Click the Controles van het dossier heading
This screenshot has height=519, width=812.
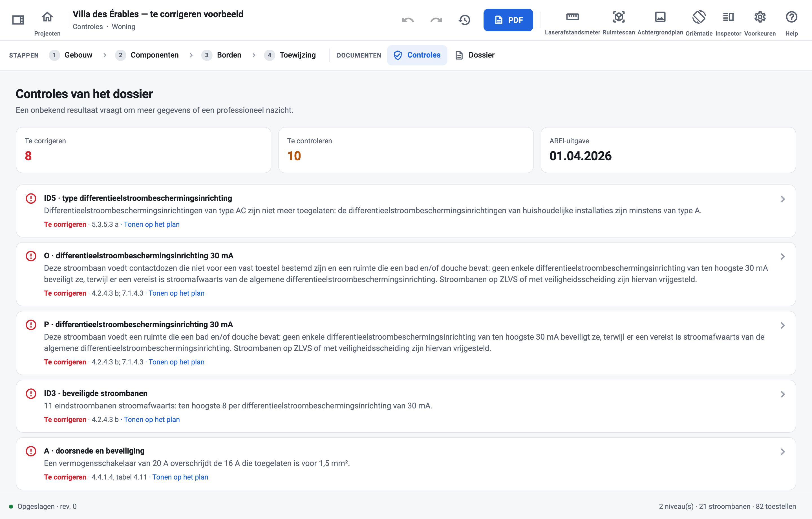tap(84, 94)
